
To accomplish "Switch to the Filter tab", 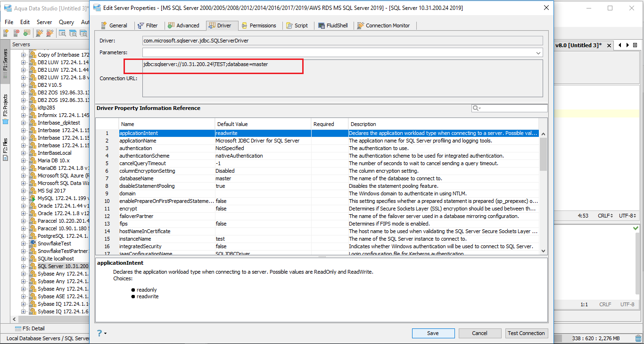I will pyautogui.click(x=148, y=25).
